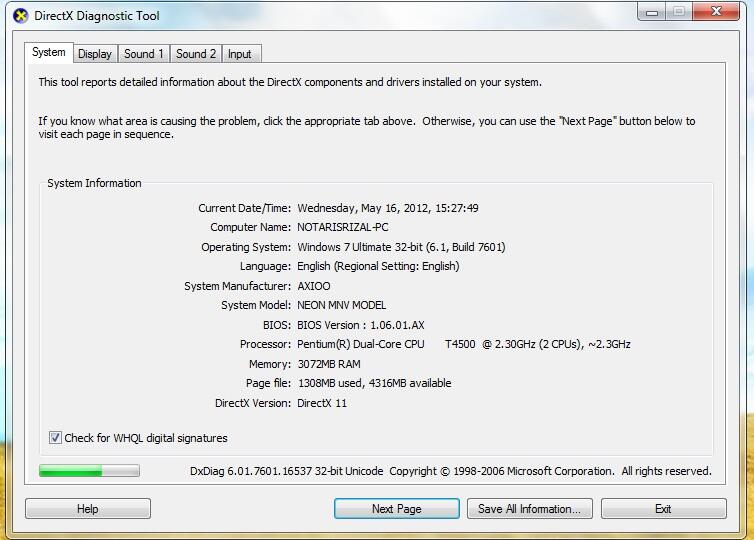The image size is (754, 540).
Task: Click the DirectX Diagnostic Tool window title
Action: [x=97, y=16]
